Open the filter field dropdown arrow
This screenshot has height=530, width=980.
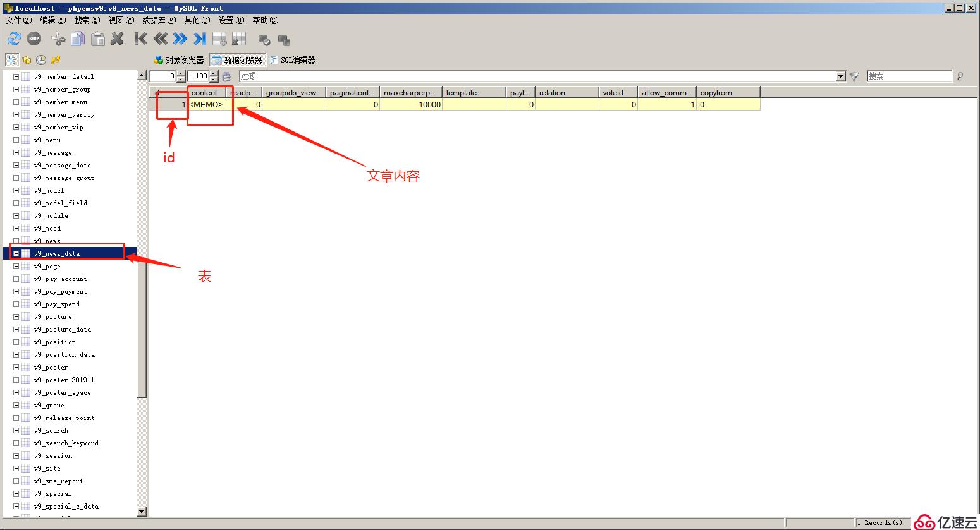841,76
